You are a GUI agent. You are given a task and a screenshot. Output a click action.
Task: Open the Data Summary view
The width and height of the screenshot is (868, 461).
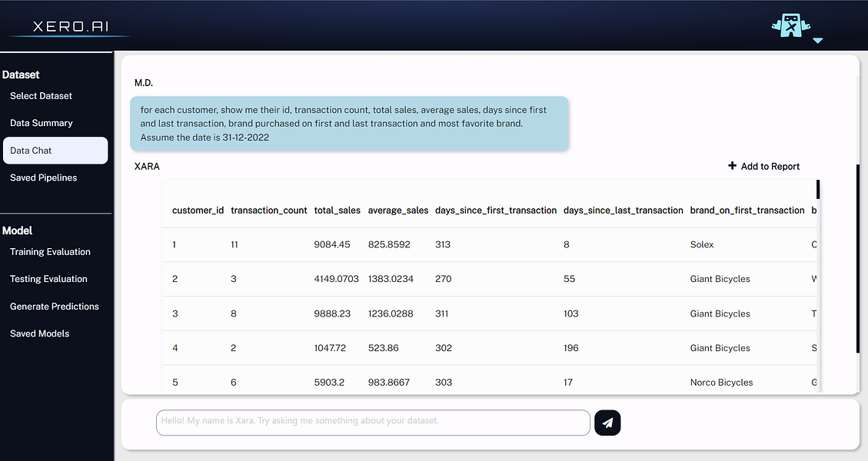[42, 122]
